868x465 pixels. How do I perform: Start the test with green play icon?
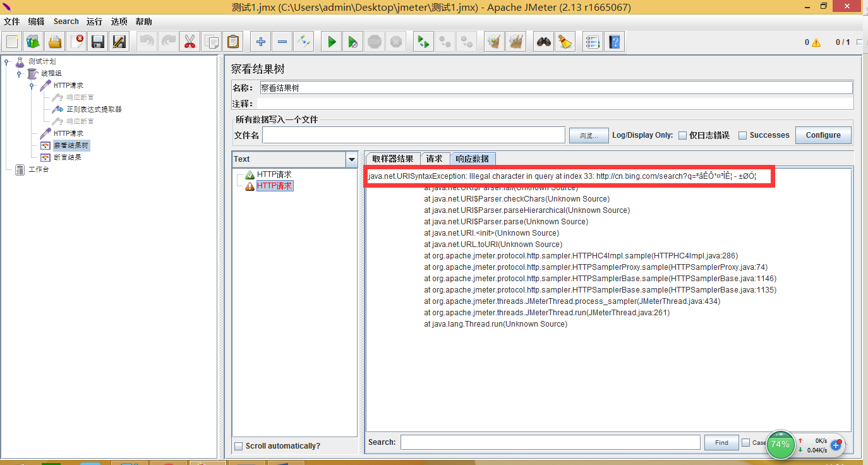coord(331,42)
